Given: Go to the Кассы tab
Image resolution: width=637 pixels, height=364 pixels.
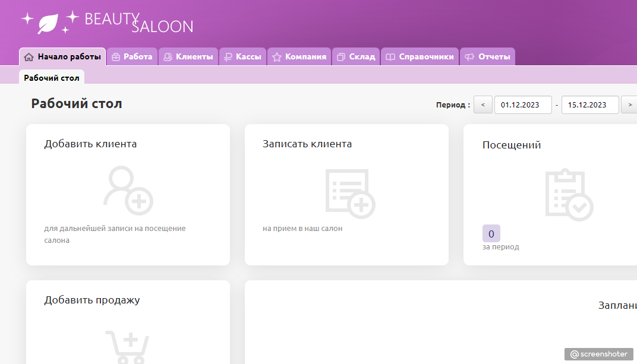Looking at the screenshot, I should [242, 57].
